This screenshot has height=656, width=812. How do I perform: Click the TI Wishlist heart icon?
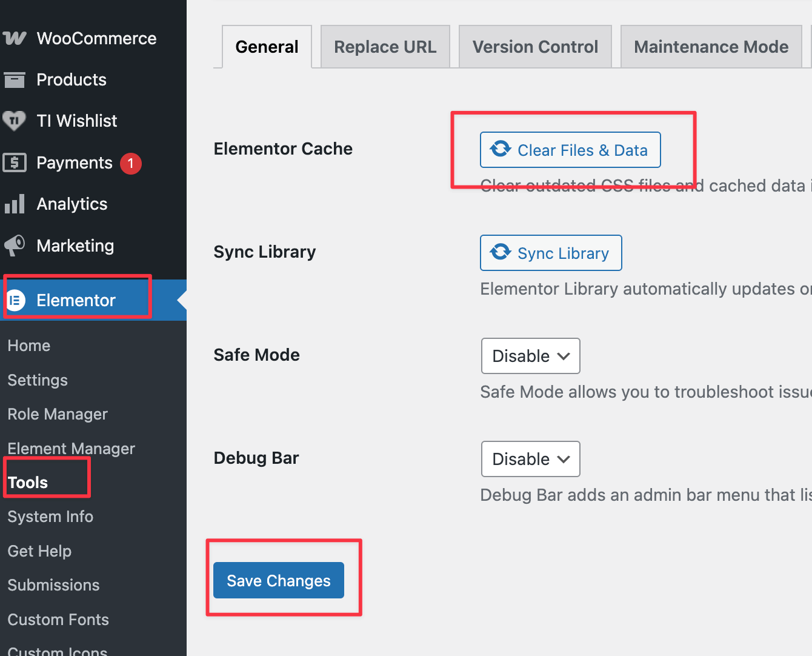[14, 121]
